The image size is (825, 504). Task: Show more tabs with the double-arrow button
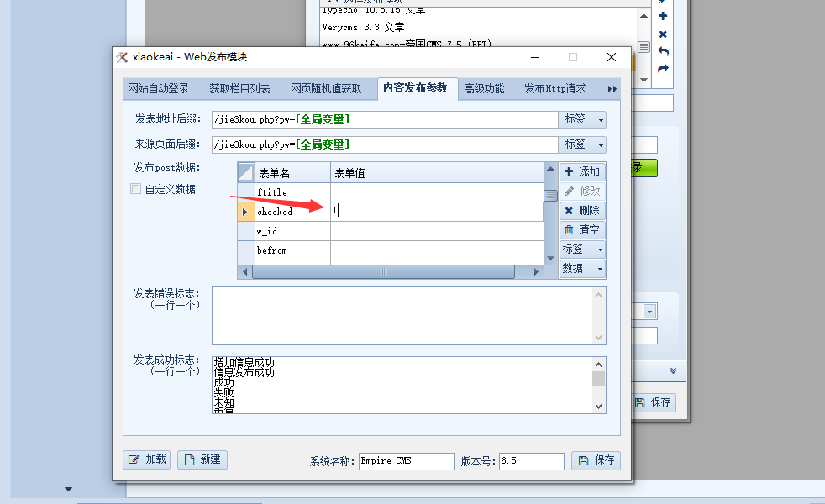612,89
